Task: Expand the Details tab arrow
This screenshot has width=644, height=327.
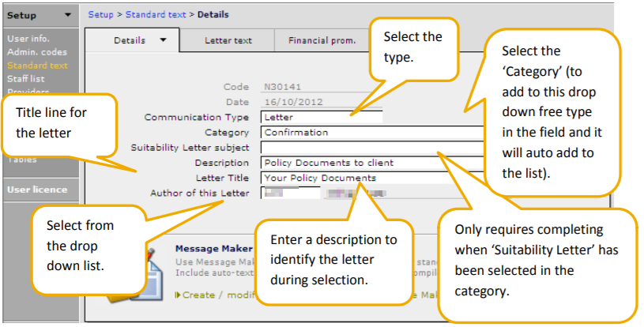Action: [x=164, y=40]
